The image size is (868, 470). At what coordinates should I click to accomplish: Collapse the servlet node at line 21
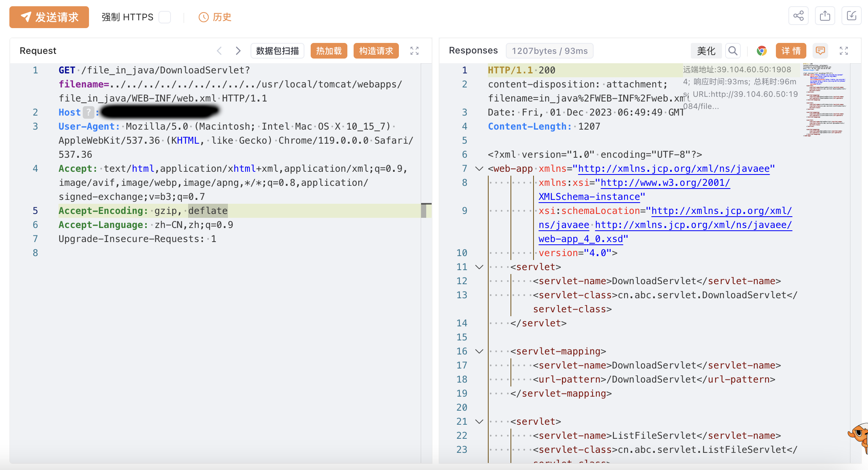(x=479, y=422)
